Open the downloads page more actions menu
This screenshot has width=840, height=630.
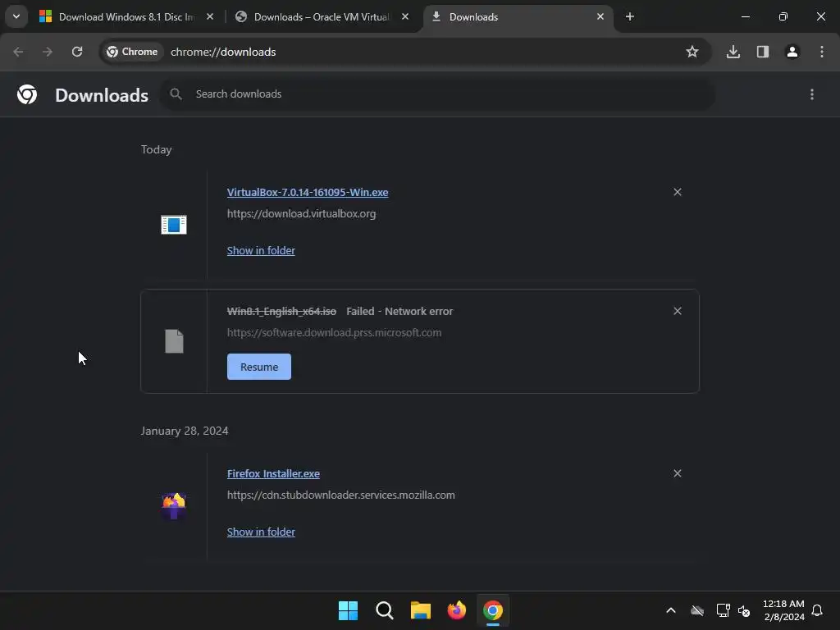[812, 95]
